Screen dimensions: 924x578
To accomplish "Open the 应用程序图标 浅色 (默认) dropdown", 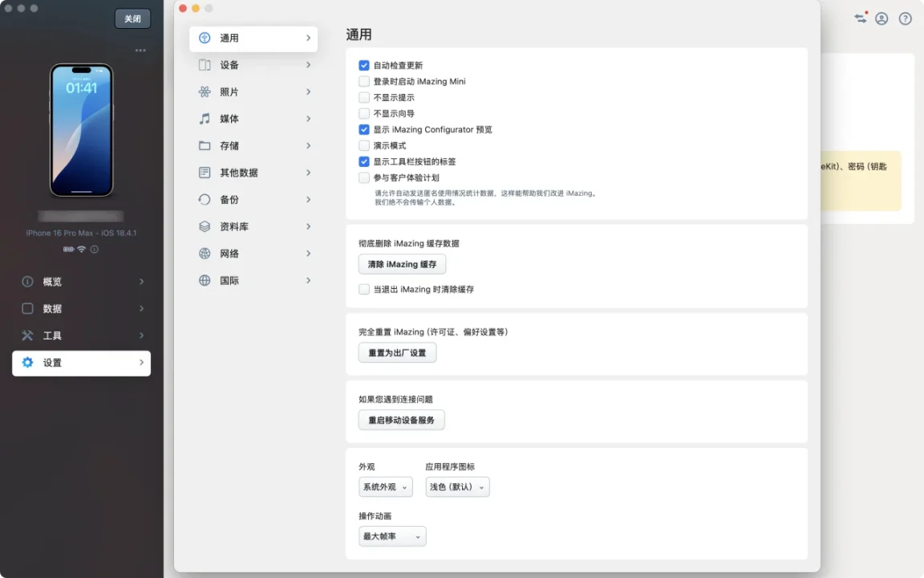I will tap(457, 486).
